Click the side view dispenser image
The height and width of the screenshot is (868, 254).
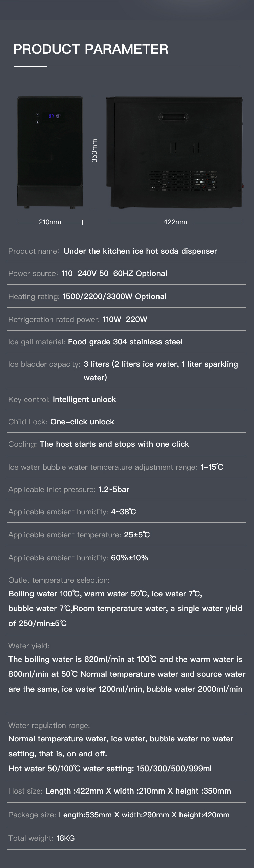pos(174,152)
